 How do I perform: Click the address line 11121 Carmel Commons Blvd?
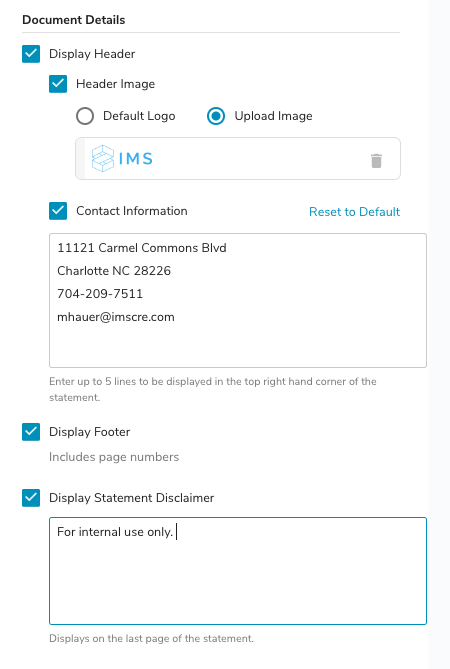coord(142,248)
